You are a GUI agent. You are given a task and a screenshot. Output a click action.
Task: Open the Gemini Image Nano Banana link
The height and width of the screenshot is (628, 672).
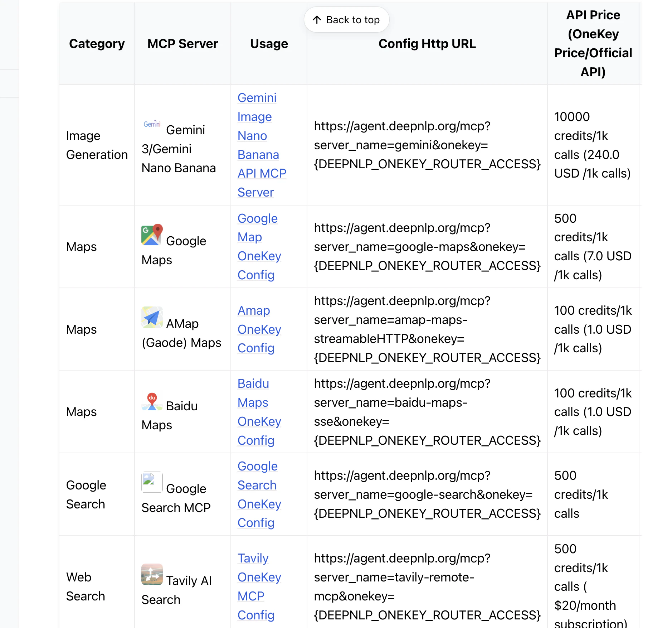261,145
